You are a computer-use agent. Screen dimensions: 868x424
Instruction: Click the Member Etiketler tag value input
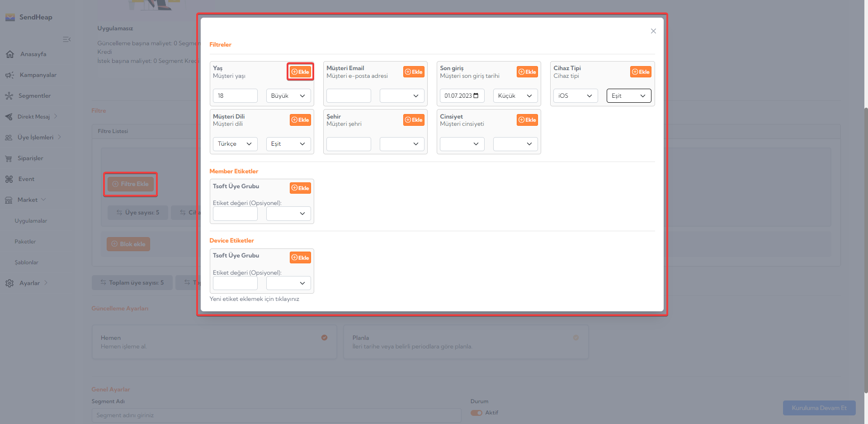(x=235, y=214)
